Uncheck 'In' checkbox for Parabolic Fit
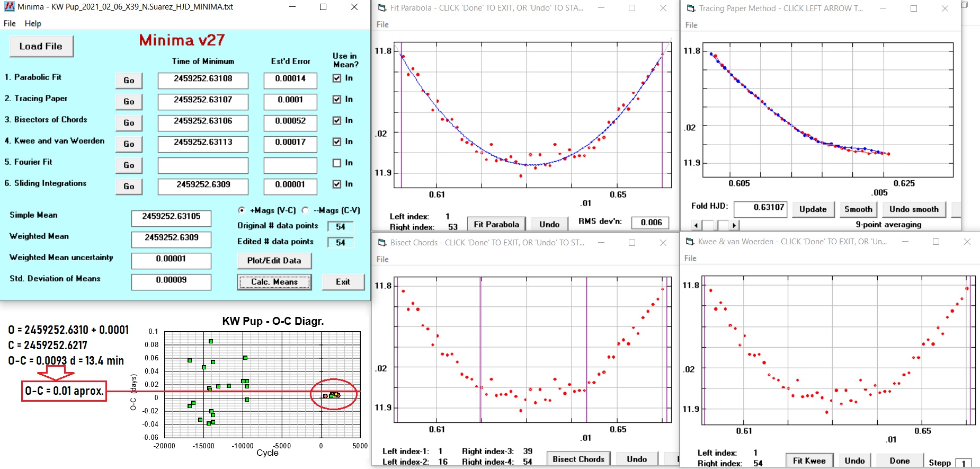 (x=337, y=78)
